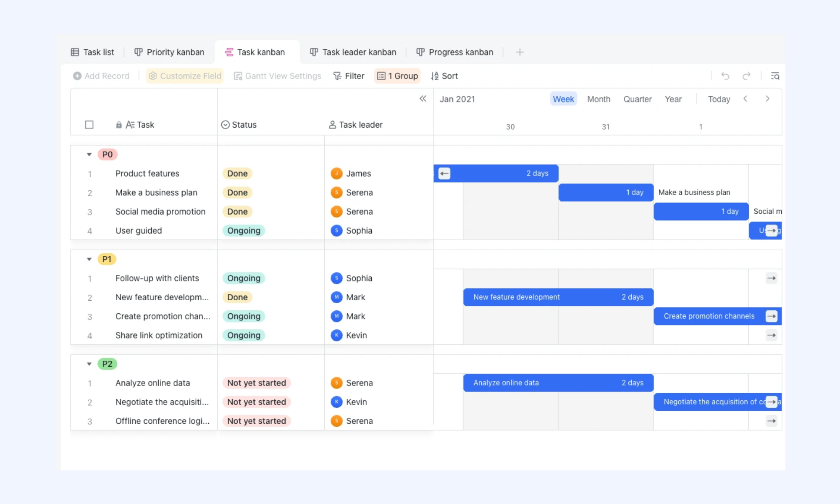Image resolution: width=840 pixels, height=504 pixels.
Task: Click Mark avatar in New feature development row
Action: [x=336, y=297]
